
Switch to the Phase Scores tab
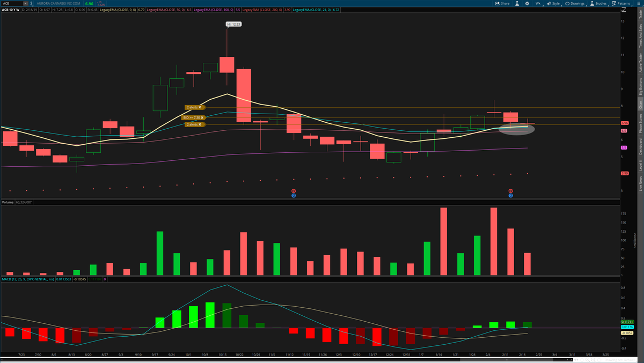coord(640,124)
